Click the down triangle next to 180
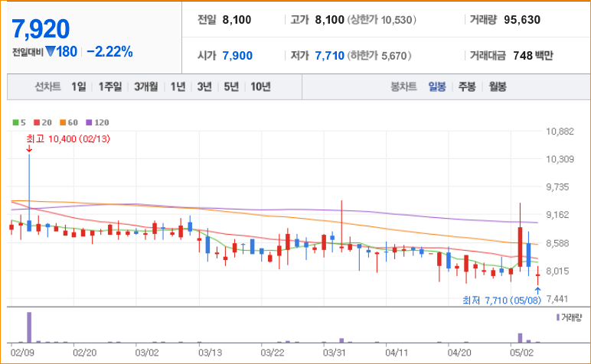591x364 pixels. [50, 51]
